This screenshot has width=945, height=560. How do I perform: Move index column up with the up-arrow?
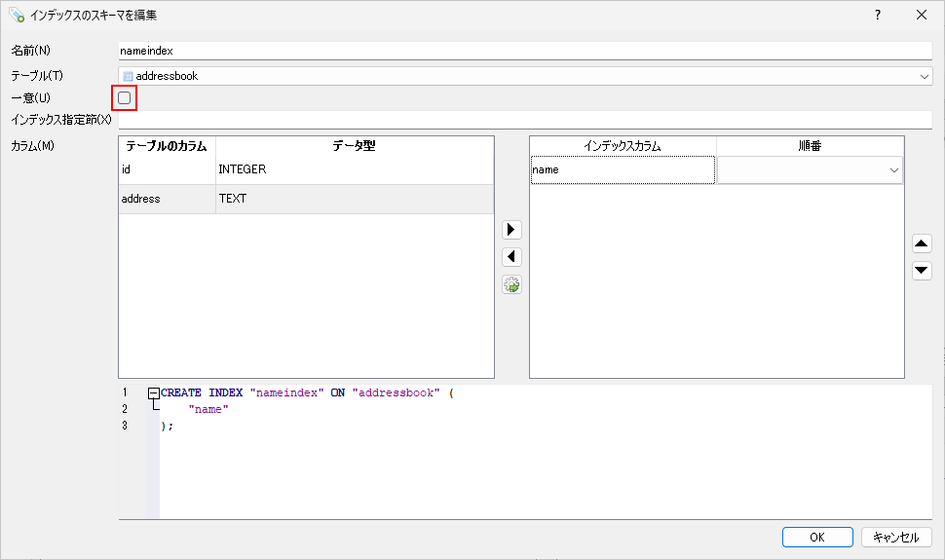(922, 243)
